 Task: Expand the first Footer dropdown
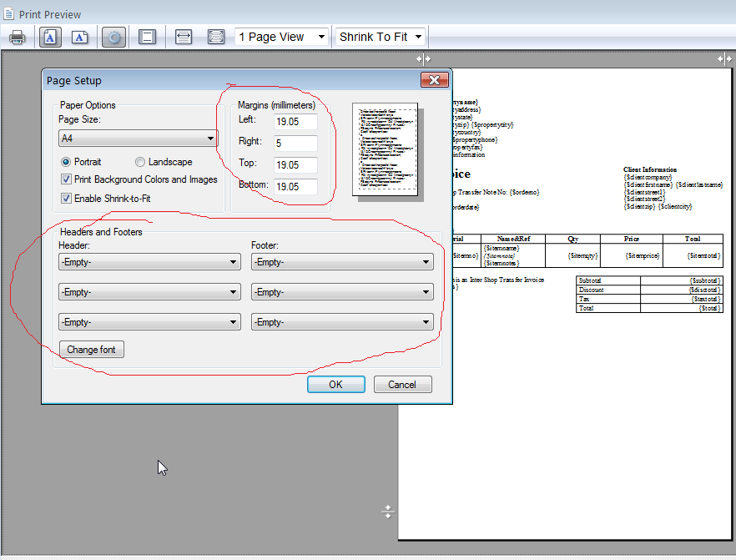[x=341, y=262]
